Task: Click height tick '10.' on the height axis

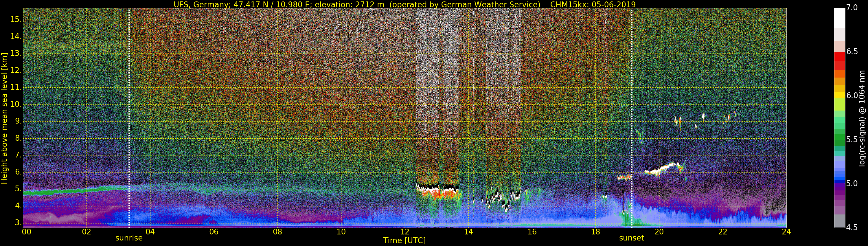Action: coord(16,104)
